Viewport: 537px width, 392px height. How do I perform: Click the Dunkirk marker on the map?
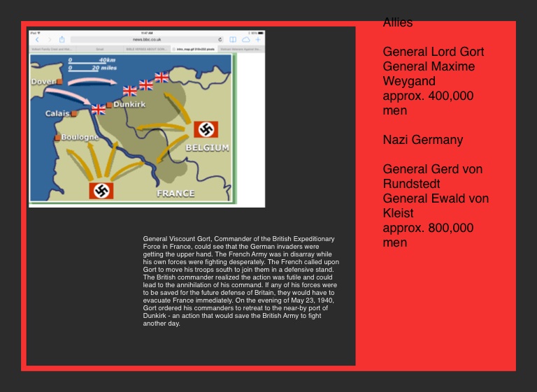click(x=110, y=105)
